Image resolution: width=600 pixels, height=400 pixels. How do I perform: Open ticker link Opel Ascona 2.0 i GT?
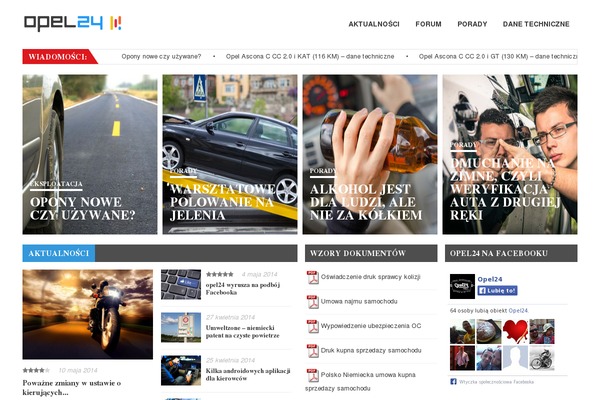point(497,56)
